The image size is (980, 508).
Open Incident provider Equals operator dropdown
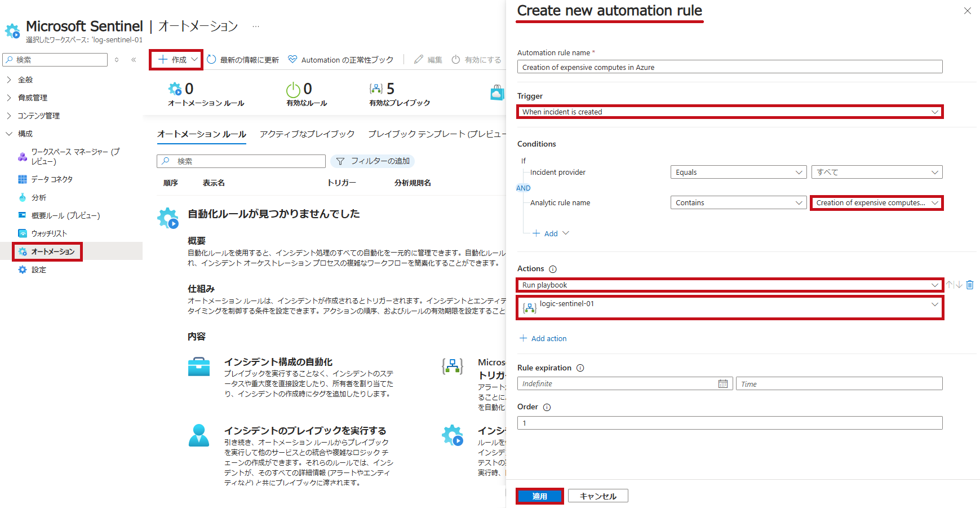coord(739,173)
